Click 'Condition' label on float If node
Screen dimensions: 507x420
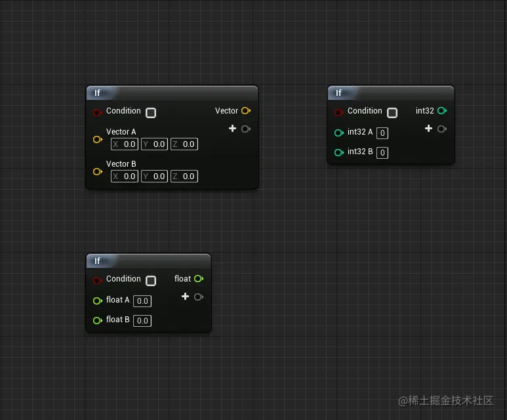(123, 279)
